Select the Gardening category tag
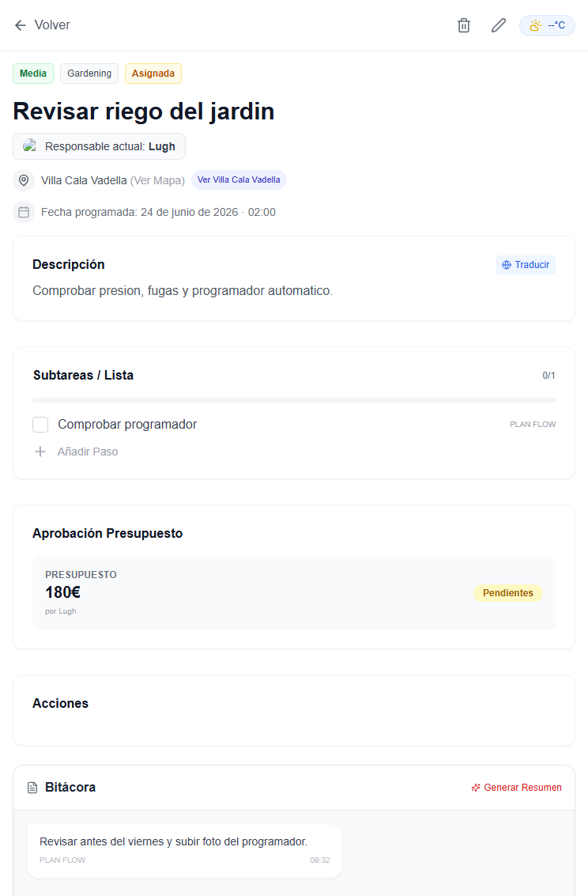Viewport: 588px width, 896px height. pyautogui.click(x=89, y=73)
